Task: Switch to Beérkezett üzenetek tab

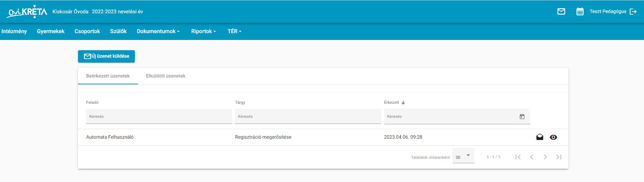Action: pos(108,76)
